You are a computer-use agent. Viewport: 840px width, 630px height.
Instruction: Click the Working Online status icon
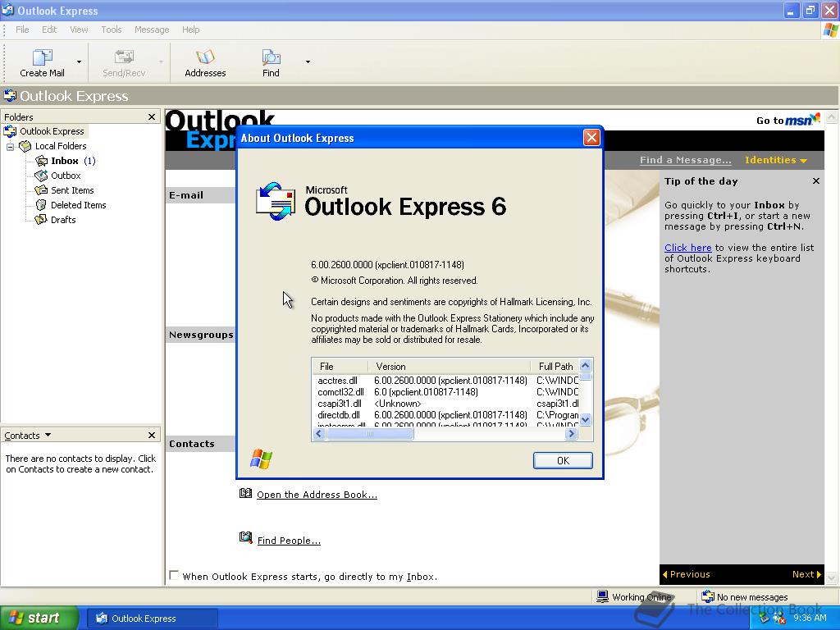point(603,596)
